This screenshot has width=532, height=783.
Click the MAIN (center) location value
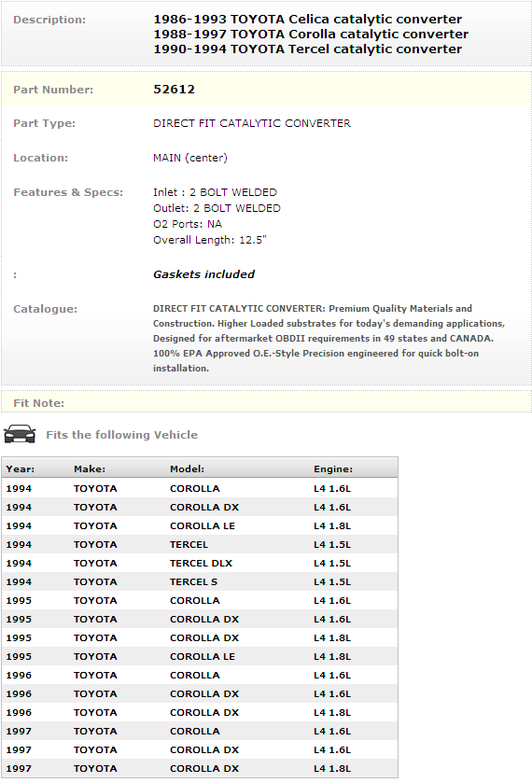[189, 158]
